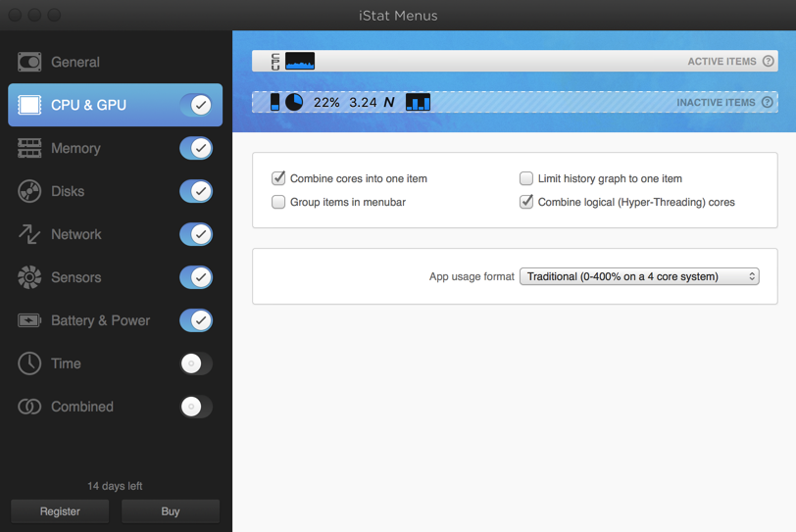Viewport: 796px width, 532px height.
Task: Uncheck Combine cores into one item
Action: point(278,178)
